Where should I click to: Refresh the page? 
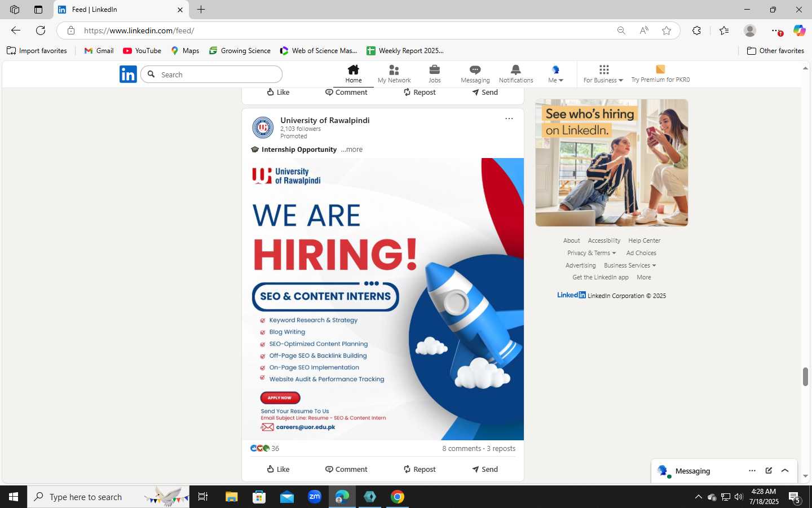pyautogui.click(x=41, y=30)
